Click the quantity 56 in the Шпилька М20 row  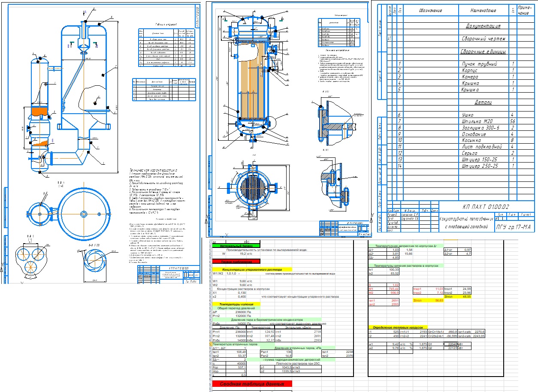click(512, 121)
